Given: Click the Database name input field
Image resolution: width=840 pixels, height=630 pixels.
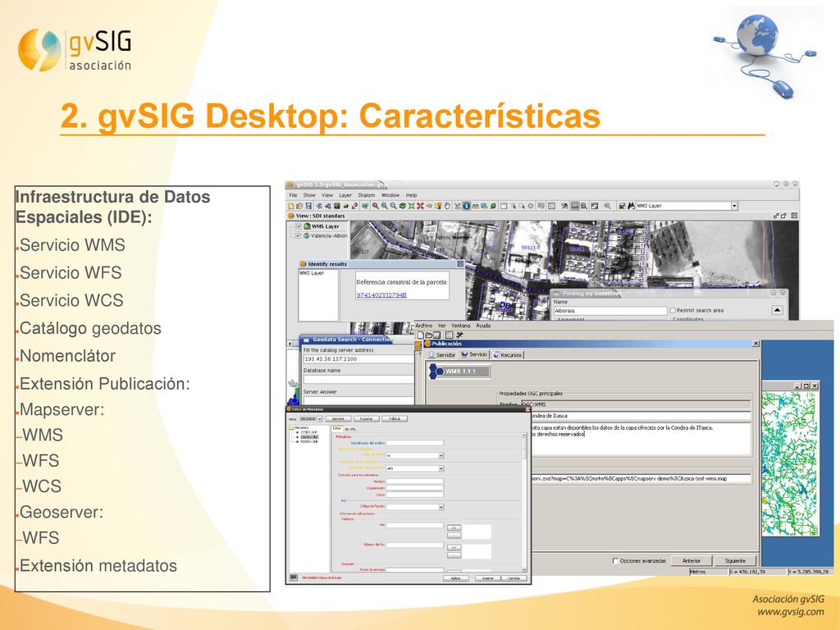Looking at the screenshot, I should [359, 380].
